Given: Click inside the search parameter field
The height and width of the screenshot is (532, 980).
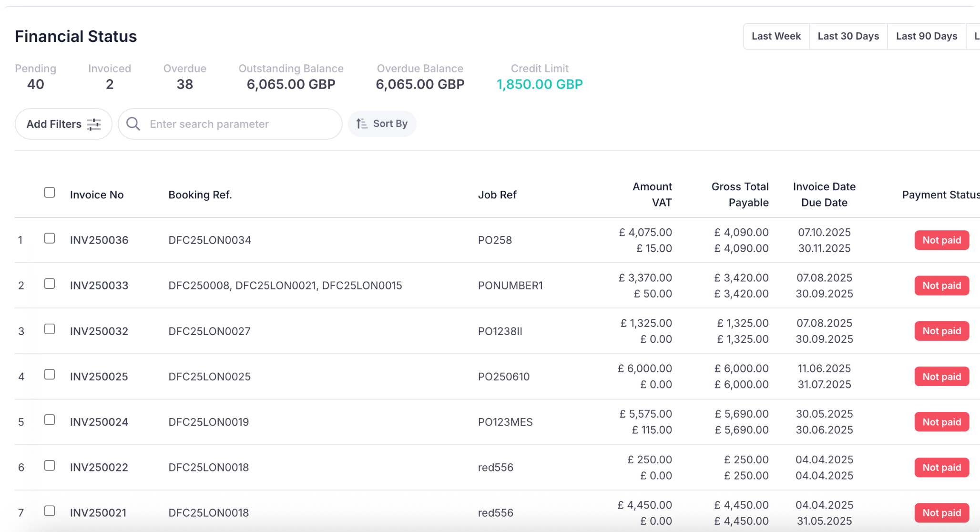Looking at the screenshot, I should coord(229,124).
